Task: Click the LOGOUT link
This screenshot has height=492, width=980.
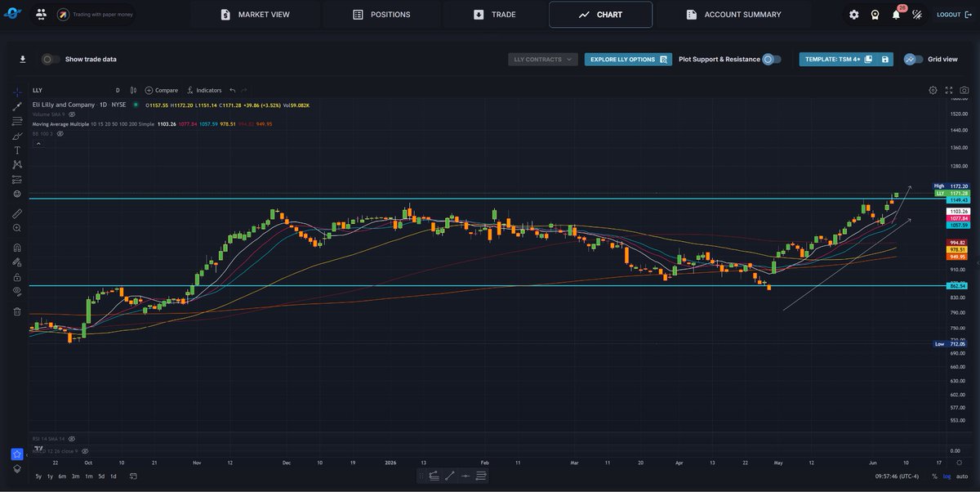Action: click(952, 15)
